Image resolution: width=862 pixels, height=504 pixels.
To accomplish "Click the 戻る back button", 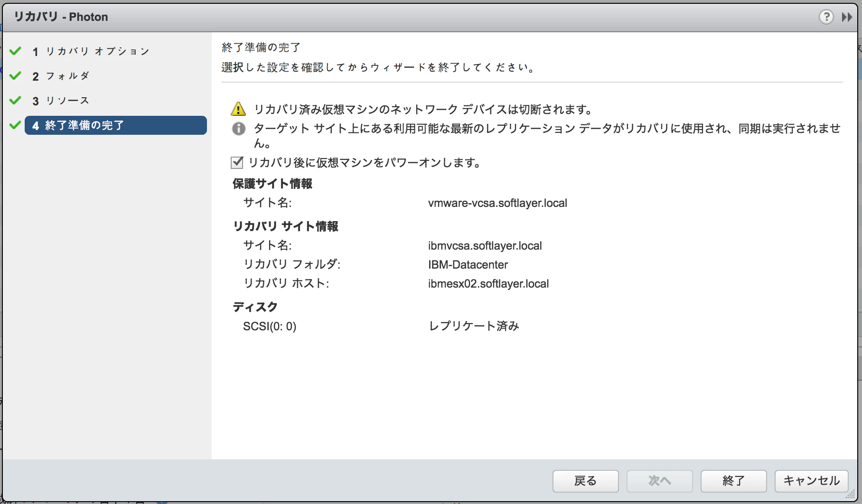I will pyautogui.click(x=586, y=481).
